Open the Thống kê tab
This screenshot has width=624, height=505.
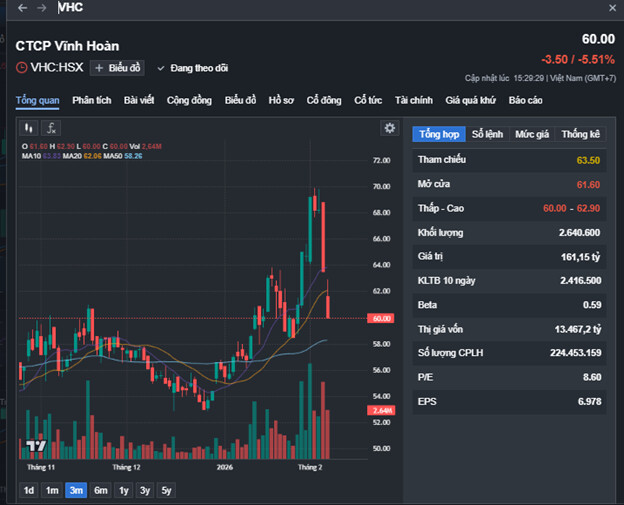point(581,134)
